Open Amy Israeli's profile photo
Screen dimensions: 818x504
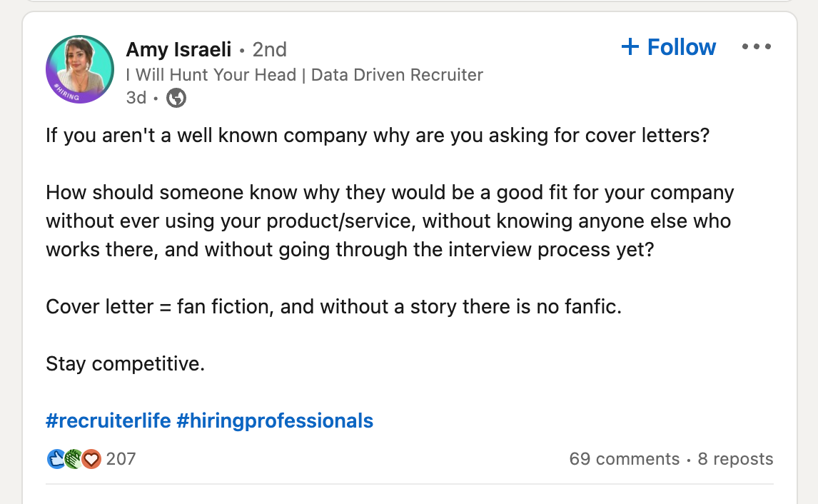tap(80, 69)
